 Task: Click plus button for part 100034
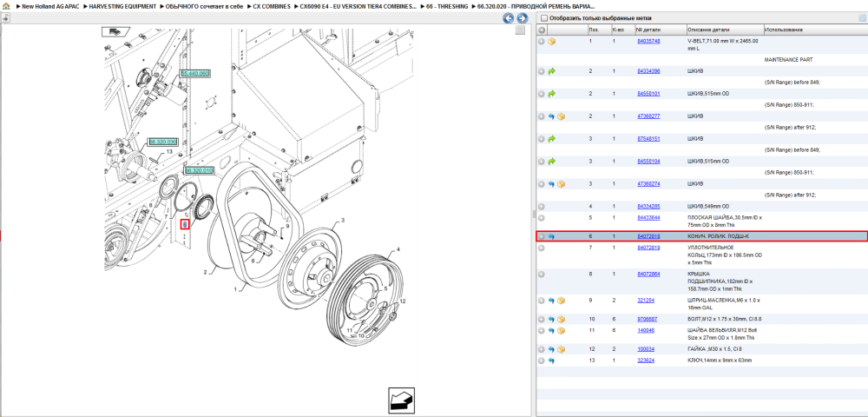542,349
